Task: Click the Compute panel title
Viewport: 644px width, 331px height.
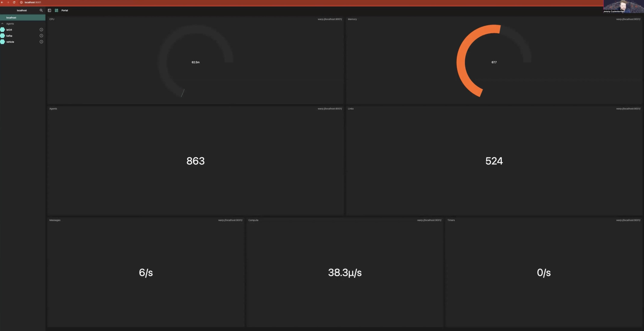Action: coord(253,220)
